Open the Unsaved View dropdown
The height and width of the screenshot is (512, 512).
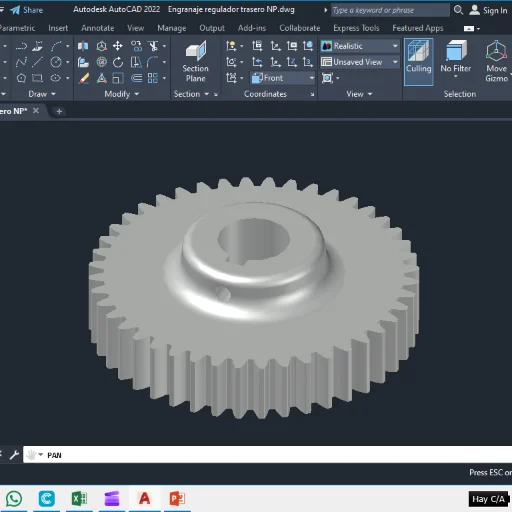(360, 62)
